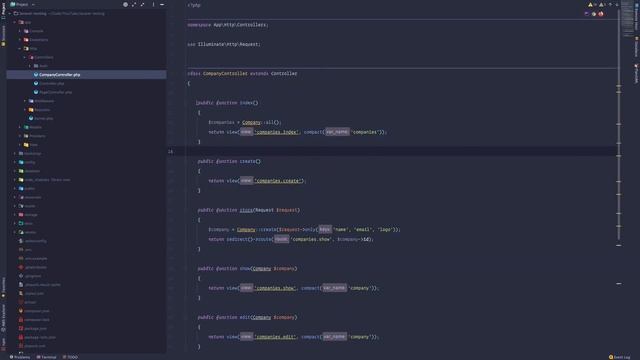Collapse the Controllers folder
The image size is (640, 360).
25,57
